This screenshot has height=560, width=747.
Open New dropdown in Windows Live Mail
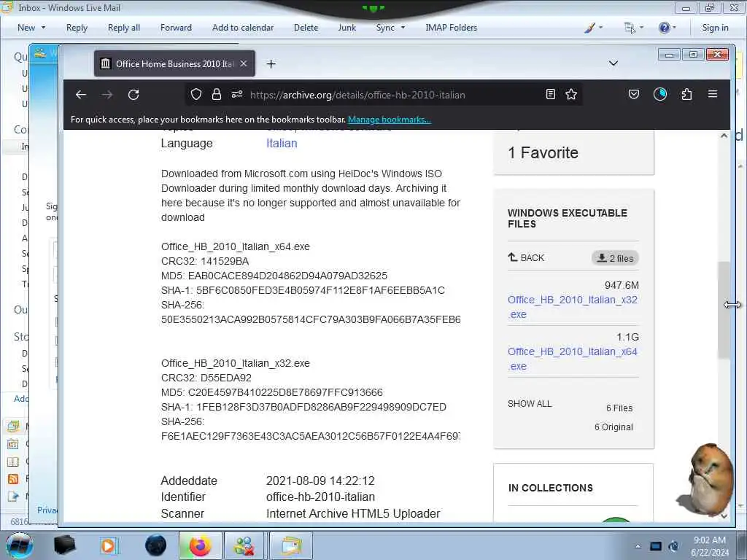click(31, 28)
